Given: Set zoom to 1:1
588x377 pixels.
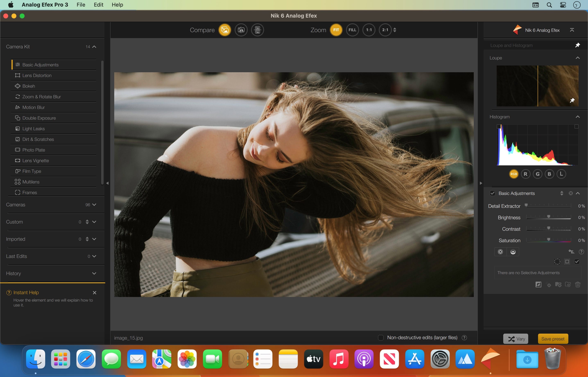Looking at the screenshot, I should (x=369, y=30).
